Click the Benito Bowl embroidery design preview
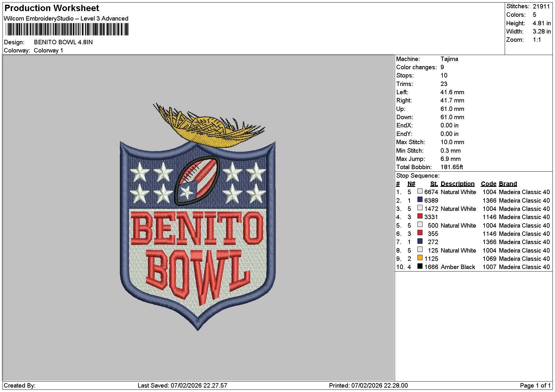555x392 pixels. (198, 217)
